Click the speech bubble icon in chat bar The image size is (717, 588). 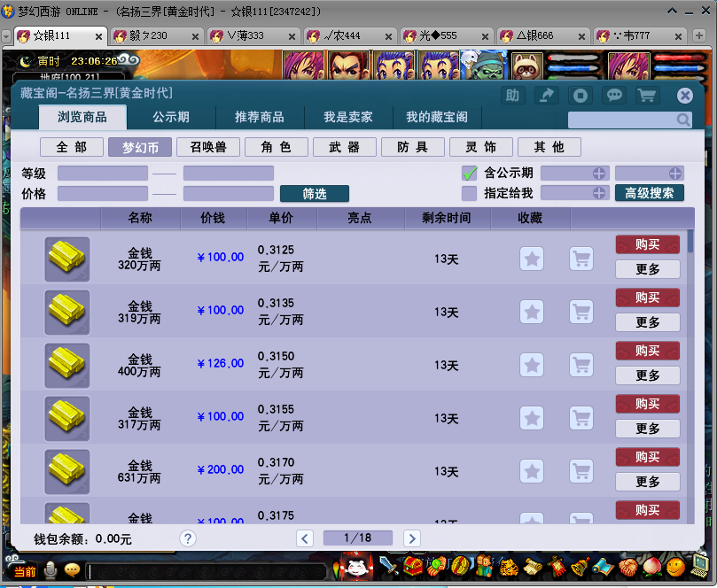pyautogui.click(x=73, y=570)
